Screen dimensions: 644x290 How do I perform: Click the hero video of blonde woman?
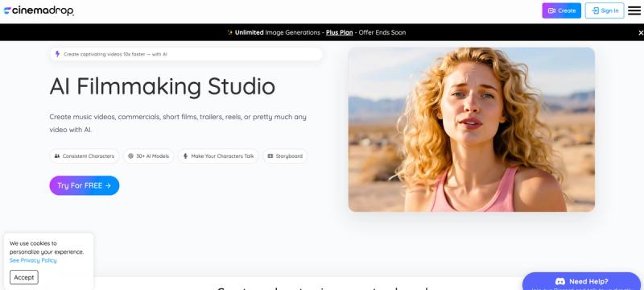pyautogui.click(x=472, y=130)
